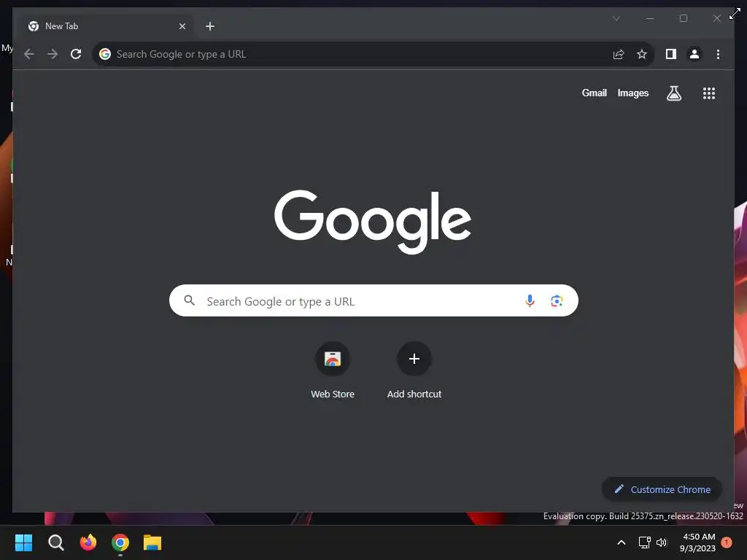Open Gmail link
Viewport: 747px width, 560px height.
tap(594, 93)
